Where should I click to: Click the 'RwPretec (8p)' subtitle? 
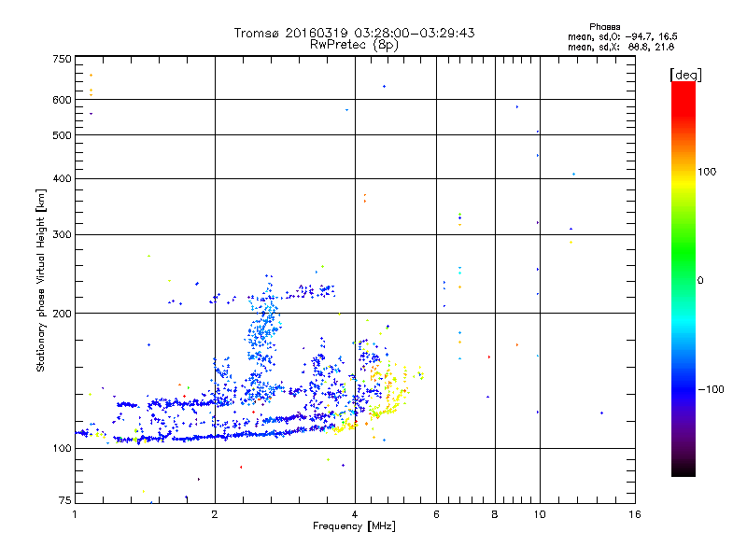tap(354, 45)
